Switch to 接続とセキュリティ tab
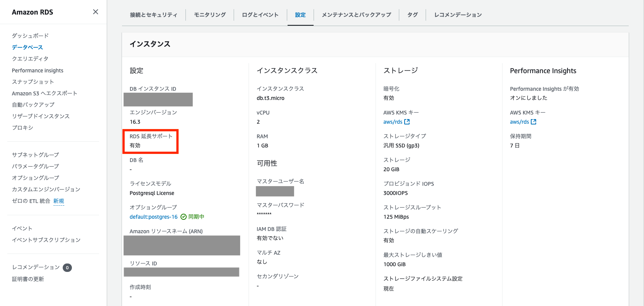Screen dimensions: 644x306 (x=154, y=15)
